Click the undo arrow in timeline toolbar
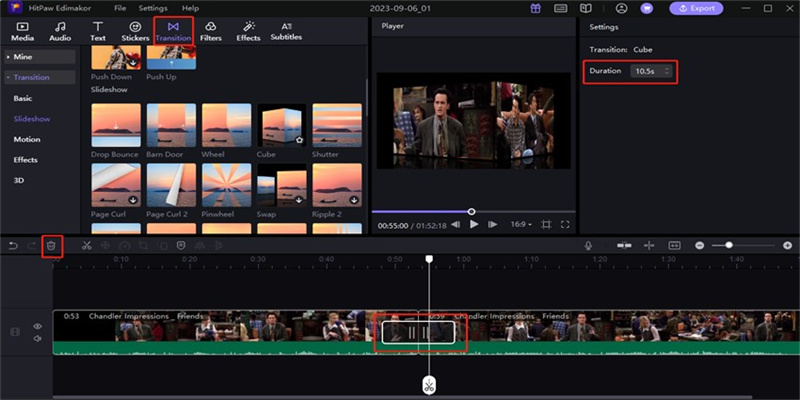 [13, 245]
